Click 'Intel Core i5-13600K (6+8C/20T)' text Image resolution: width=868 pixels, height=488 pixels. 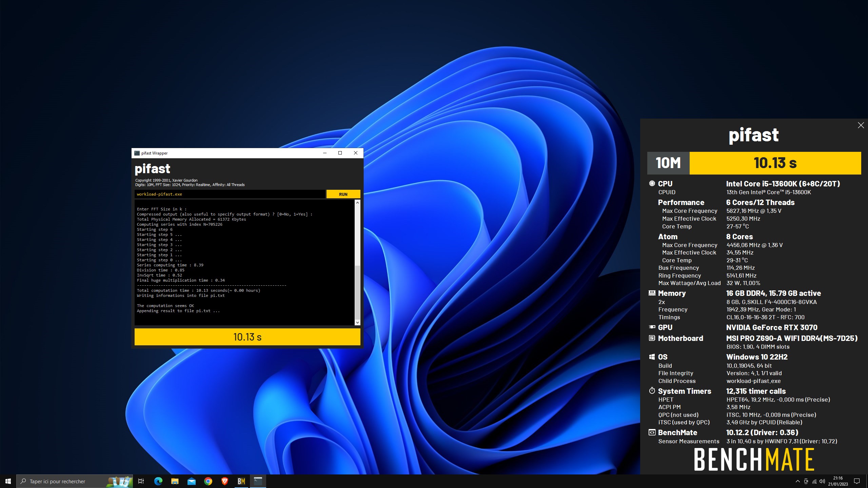[x=783, y=184]
